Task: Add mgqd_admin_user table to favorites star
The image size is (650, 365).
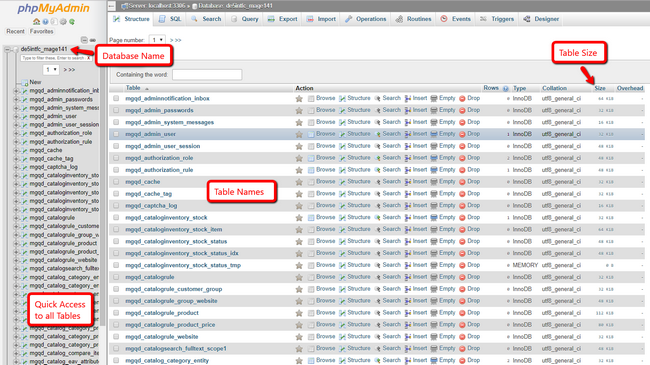Action: click(x=299, y=134)
